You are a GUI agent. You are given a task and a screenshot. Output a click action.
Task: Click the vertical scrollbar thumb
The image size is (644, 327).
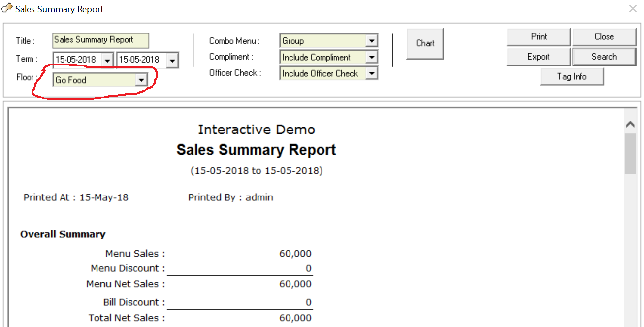tap(630, 153)
